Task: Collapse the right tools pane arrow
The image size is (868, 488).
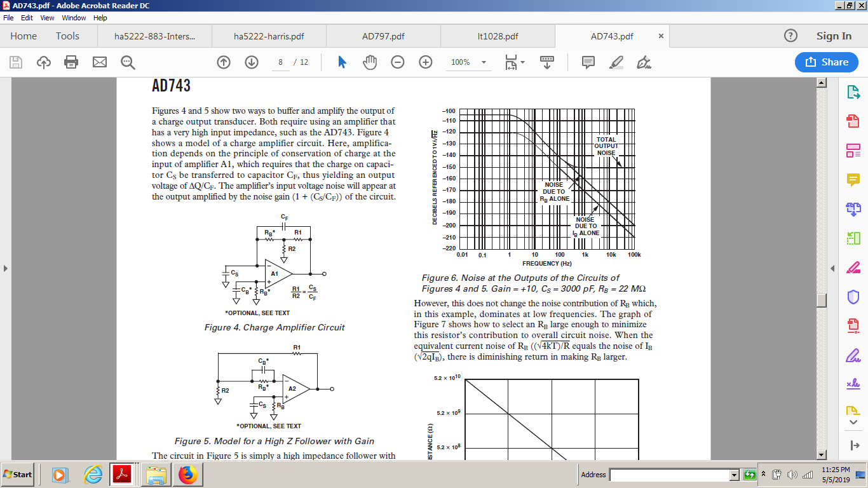Action: 833,268
